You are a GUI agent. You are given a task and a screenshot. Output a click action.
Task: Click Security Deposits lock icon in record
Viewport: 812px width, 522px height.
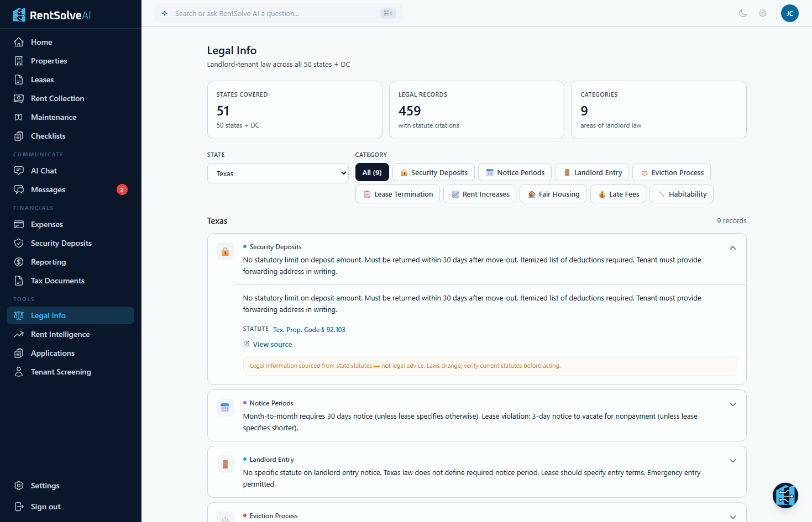225,252
